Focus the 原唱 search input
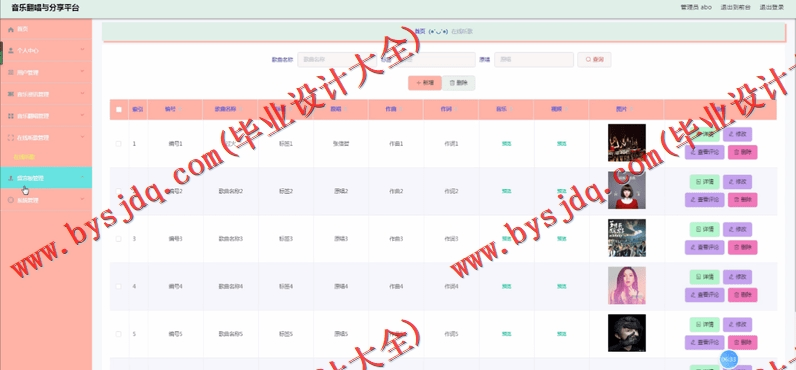 coord(534,59)
